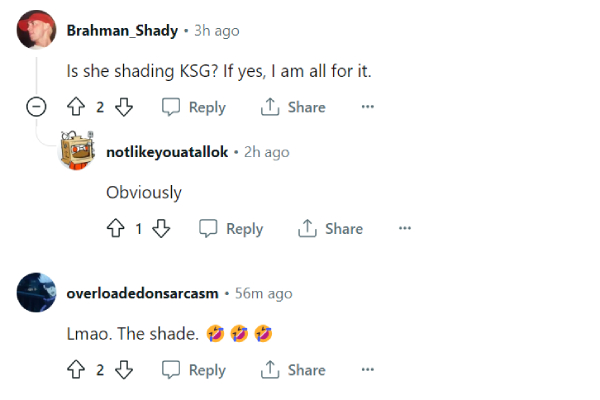This screenshot has height=400, width=600.
Task: Downvote overloadedonsarcasm's "Lmao" comment
Action: coord(124,370)
